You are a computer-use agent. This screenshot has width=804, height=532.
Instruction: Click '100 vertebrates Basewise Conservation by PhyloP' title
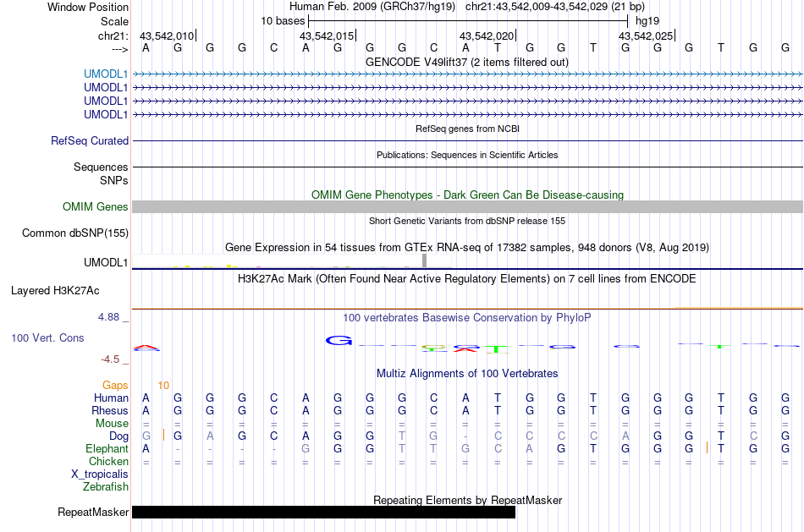point(467,318)
